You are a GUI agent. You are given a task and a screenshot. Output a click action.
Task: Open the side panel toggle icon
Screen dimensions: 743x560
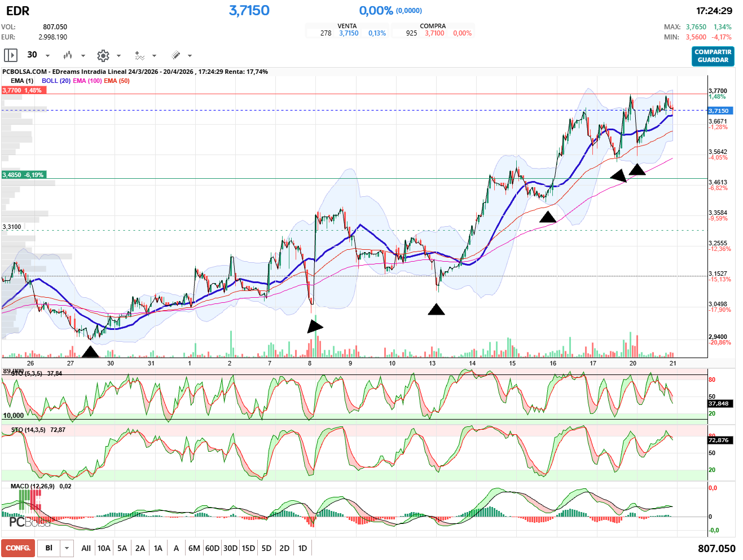pos(10,55)
